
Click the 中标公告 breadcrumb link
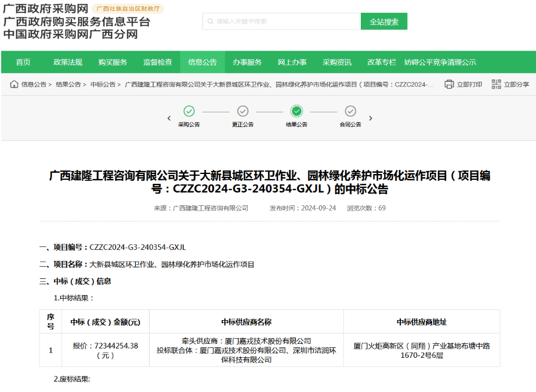(x=103, y=85)
